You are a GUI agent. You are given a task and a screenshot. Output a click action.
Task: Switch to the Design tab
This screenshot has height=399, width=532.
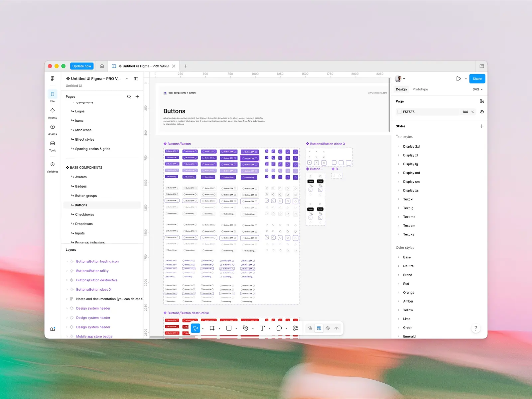[401, 89]
